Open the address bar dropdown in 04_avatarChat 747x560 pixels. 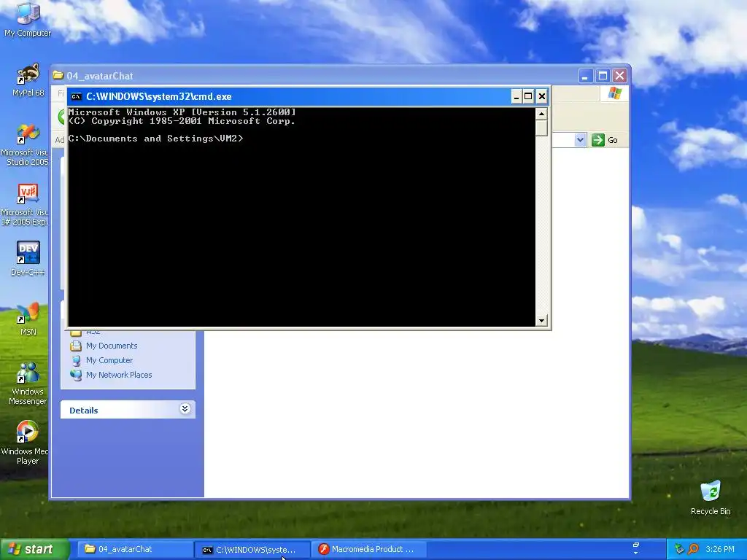580,140
